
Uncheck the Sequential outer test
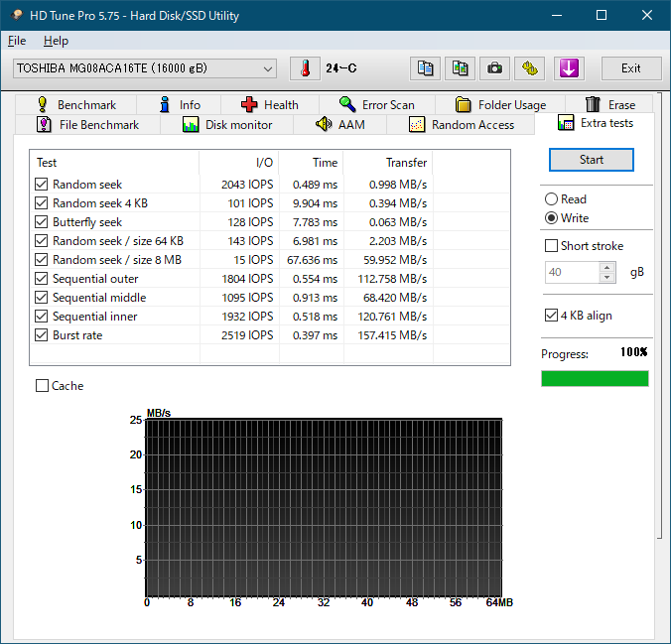[41, 279]
